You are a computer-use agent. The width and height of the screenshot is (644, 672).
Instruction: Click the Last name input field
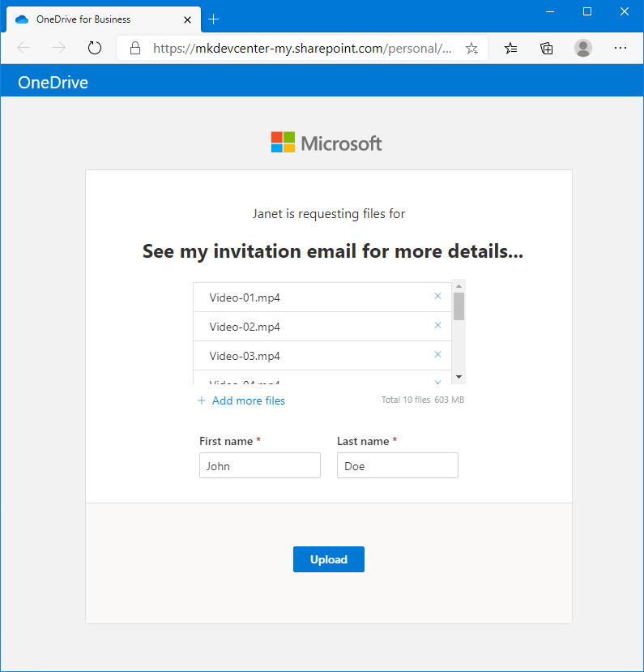tap(397, 466)
